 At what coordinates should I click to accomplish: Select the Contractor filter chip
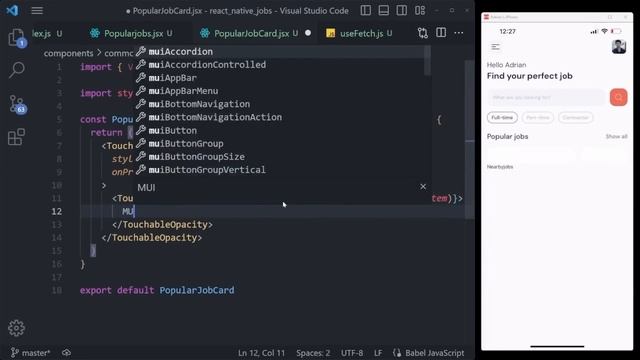pos(576,118)
